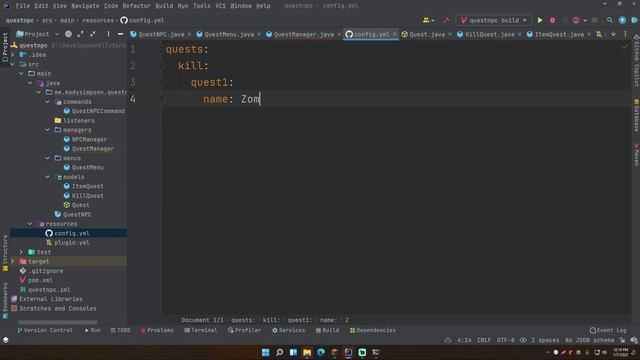The height and width of the screenshot is (360, 640).
Task: Expand the target folder
Action: pyautogui.click(x=13, y=261)
